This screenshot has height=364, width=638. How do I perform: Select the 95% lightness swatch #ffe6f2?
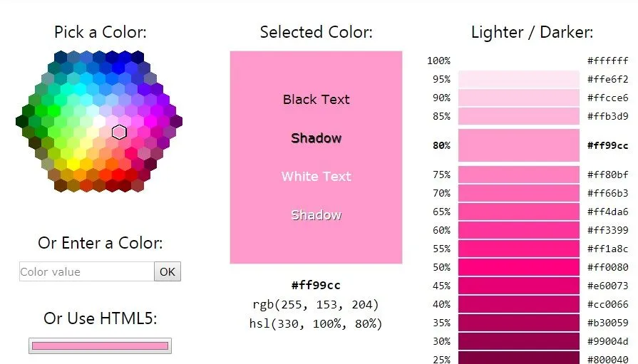[519, 79]
